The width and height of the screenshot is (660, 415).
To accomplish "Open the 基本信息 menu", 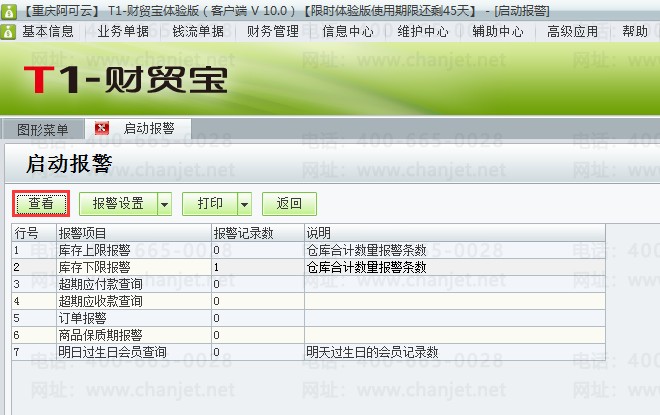I will coord(48,32).
